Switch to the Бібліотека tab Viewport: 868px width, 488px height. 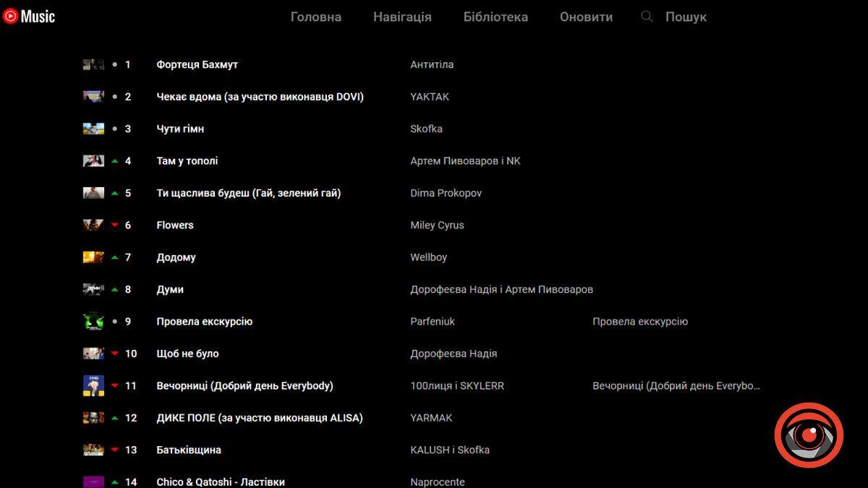point(495,17)
